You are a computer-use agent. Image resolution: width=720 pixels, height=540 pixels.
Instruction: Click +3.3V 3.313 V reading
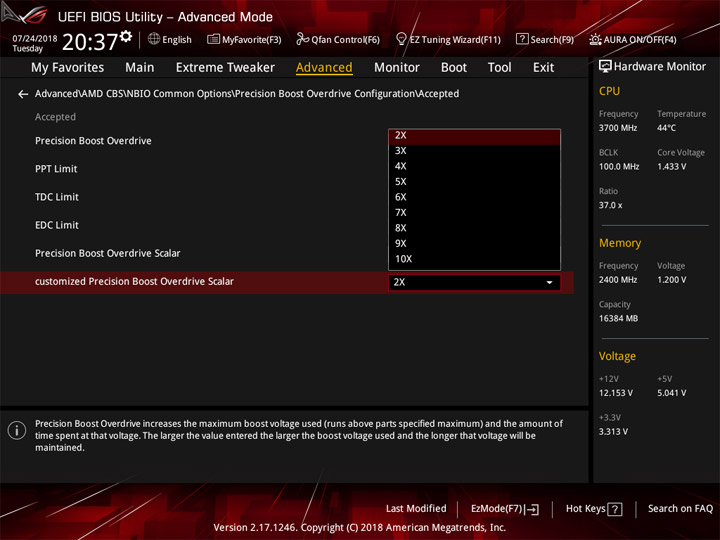613,432
